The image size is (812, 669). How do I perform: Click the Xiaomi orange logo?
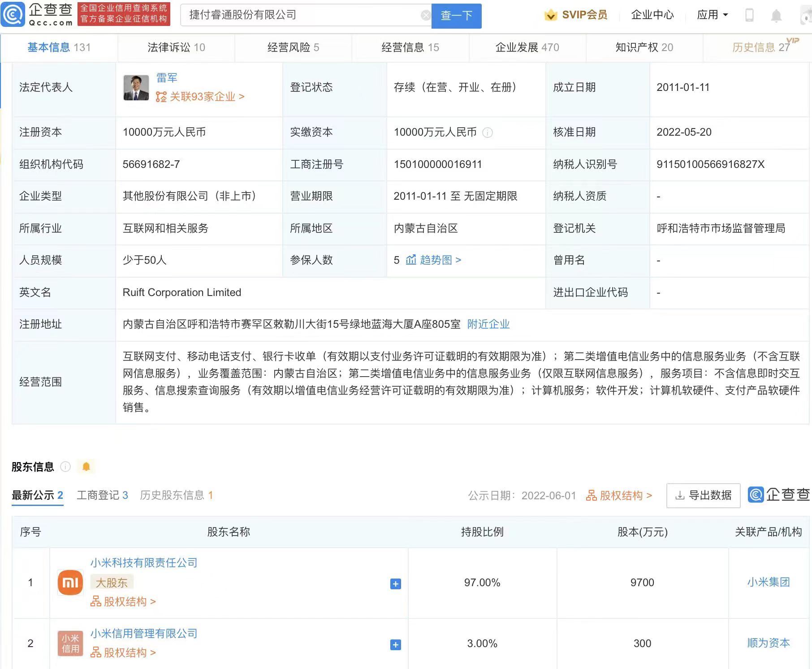tap(70, 582)
